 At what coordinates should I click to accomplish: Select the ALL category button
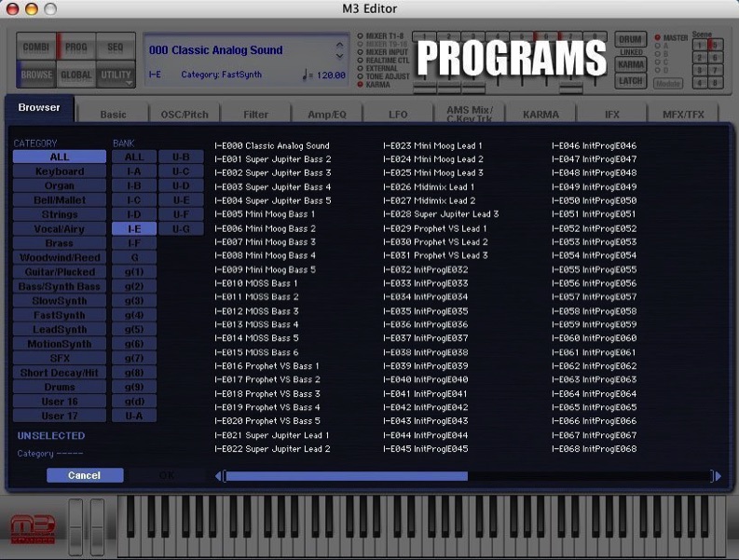(60, 157)
